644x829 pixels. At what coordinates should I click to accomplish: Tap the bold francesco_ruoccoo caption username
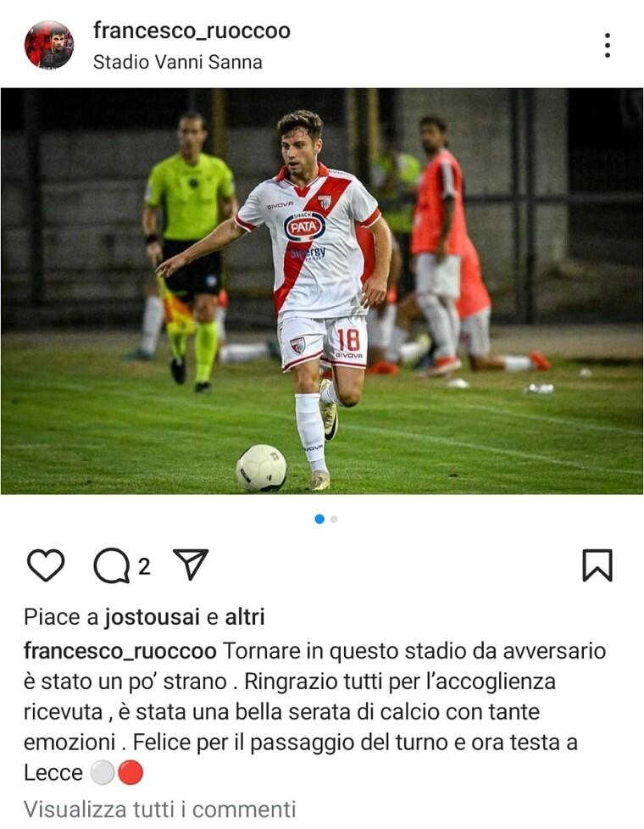120,651
